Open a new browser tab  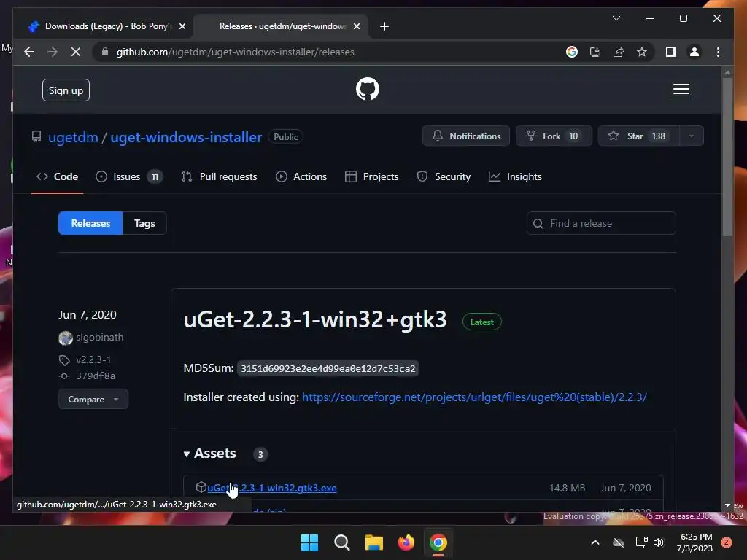tap(384, 26)
